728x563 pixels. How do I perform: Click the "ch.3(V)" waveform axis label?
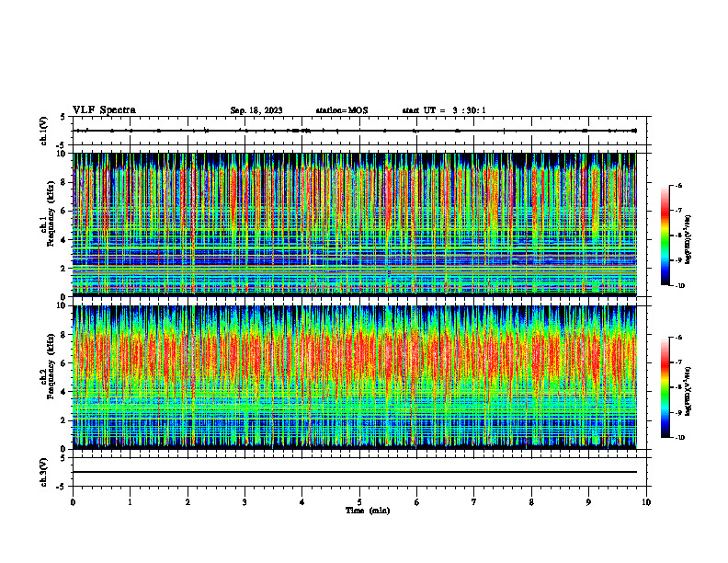[x=43, y=472]
